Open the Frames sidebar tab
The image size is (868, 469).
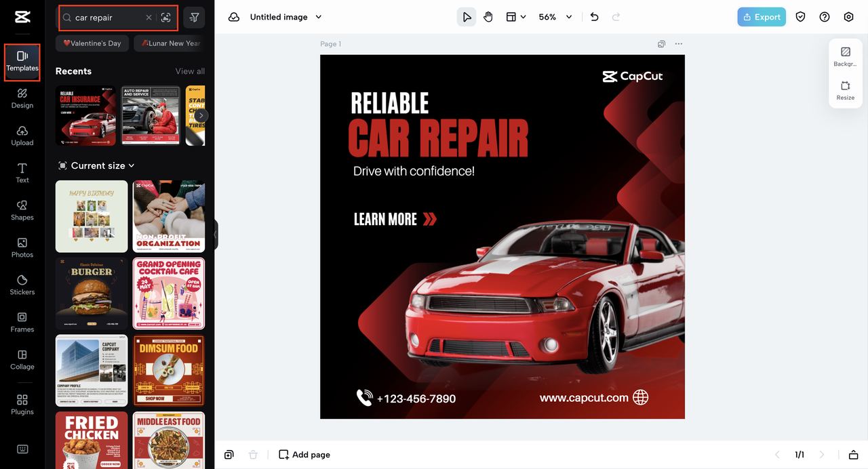(x=22, y=322)
